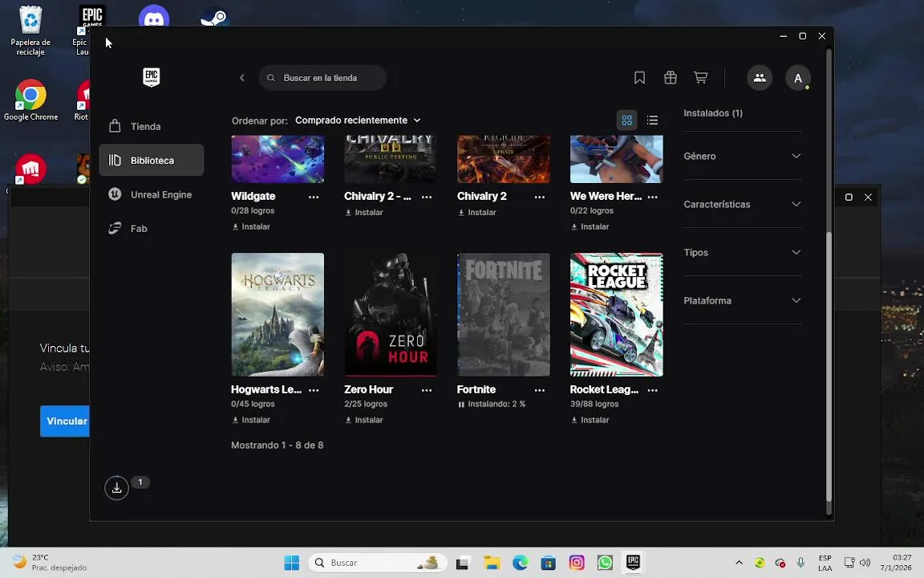This screenshot has height=578, width=924.
Task: Click Instalar under Wildgate
Action: (x=251, y=226)
